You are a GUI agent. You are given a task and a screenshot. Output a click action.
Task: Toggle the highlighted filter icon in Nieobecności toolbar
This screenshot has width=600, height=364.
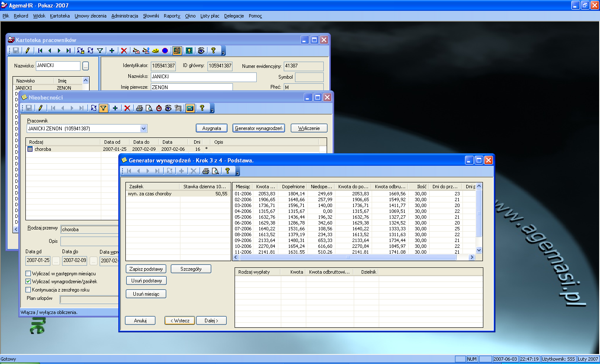103,108
